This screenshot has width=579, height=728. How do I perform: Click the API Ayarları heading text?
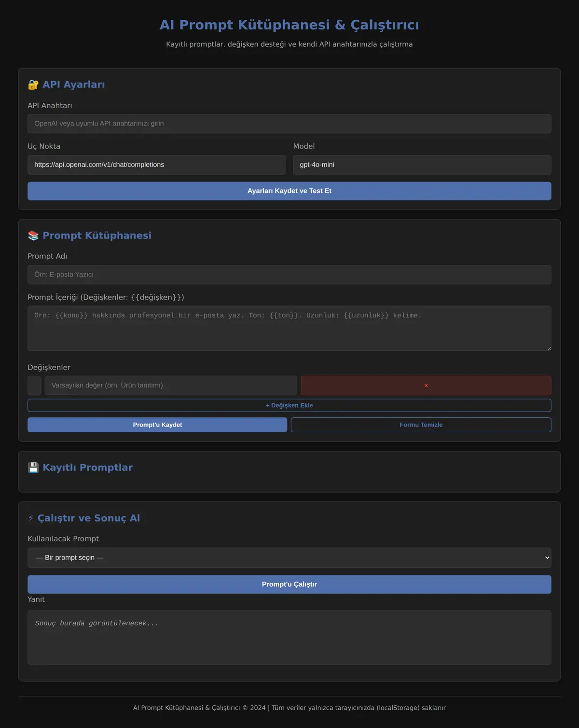click(73, 84)
